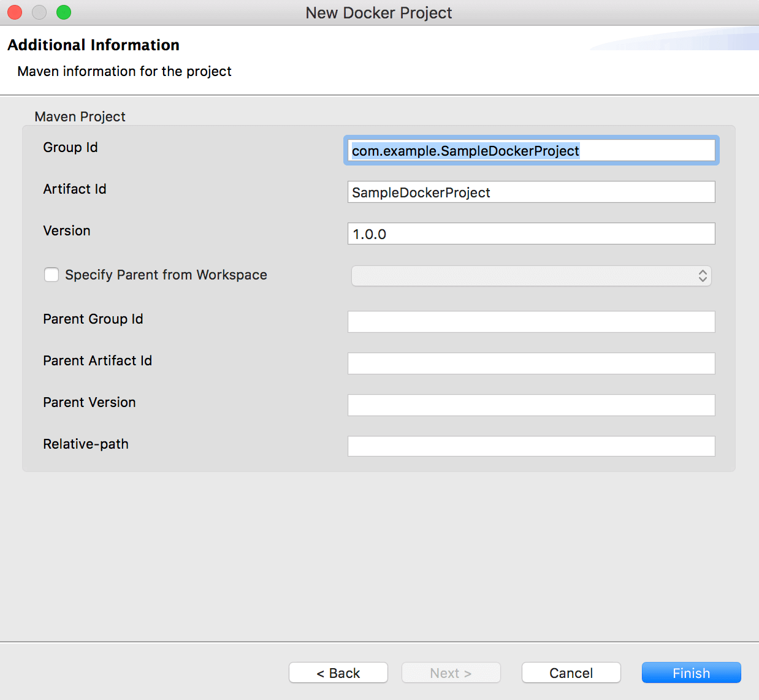Click the gray minimize window button
This screenshot has width=759, height=700.
(39, 12)
